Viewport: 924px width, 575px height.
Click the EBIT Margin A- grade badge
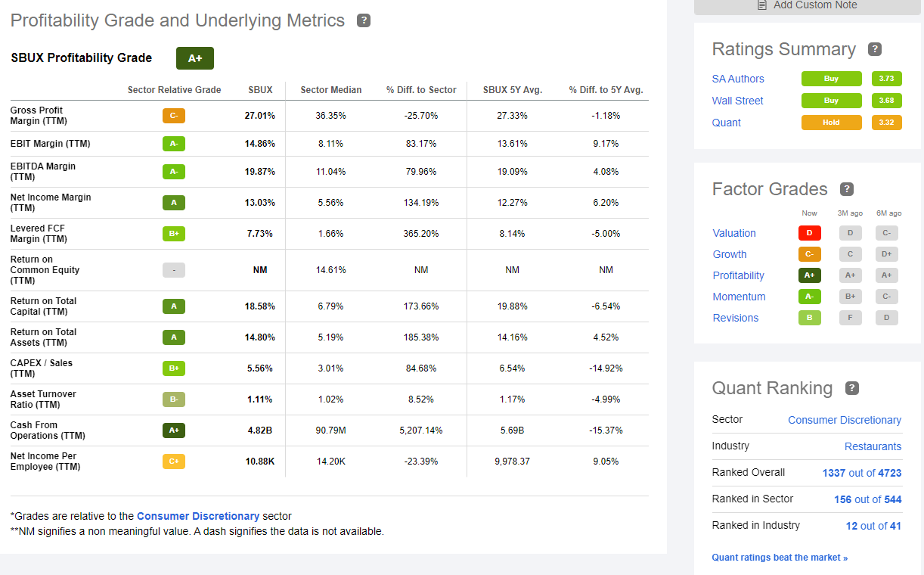[x=174, y=144]
